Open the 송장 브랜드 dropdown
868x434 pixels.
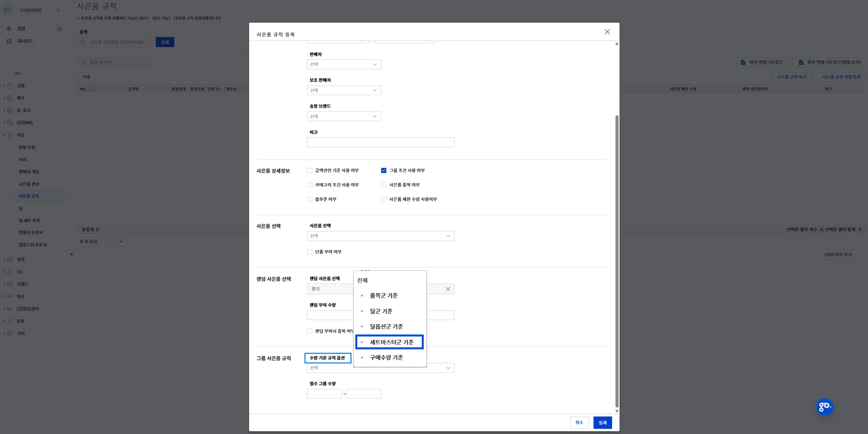[x=344, y=116]
